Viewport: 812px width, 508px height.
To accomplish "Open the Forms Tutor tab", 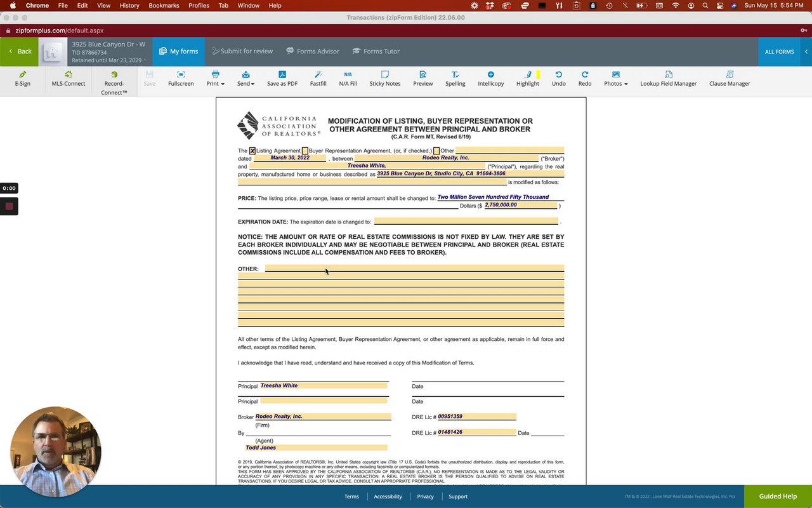I will 376,51.
